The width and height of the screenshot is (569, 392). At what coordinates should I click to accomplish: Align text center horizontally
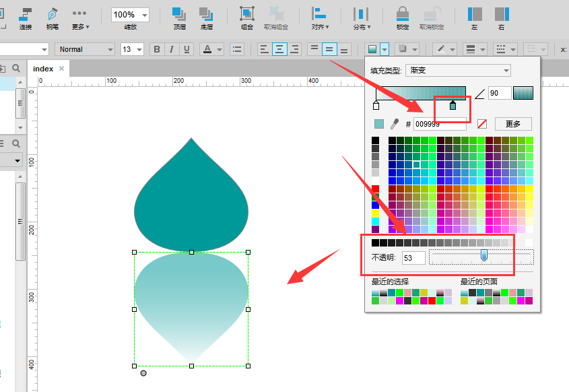coord(279,49)
